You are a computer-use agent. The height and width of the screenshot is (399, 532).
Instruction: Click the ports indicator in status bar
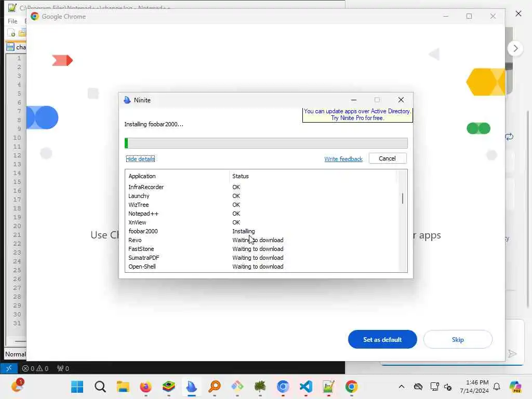tap(63, 368)
